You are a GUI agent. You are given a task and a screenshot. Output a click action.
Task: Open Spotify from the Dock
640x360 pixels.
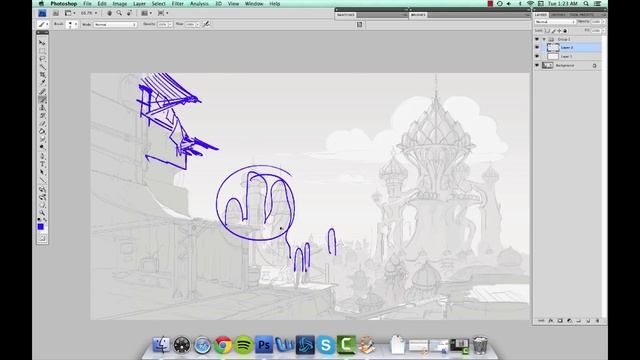tap(243, 345)
